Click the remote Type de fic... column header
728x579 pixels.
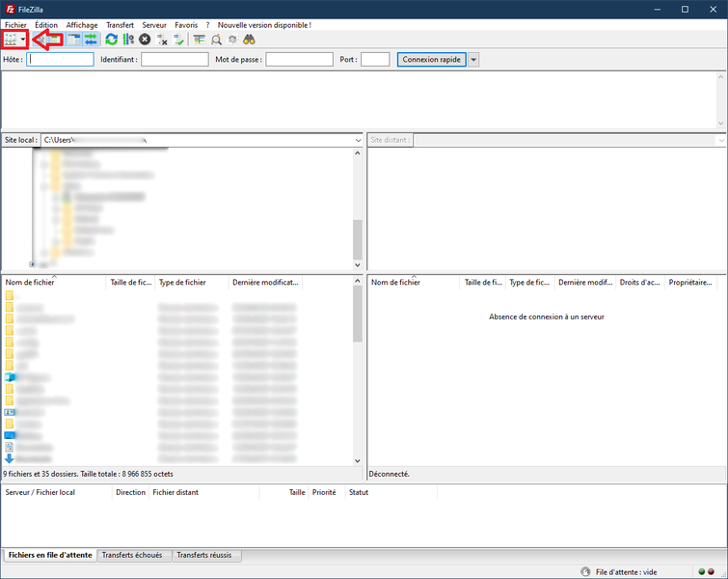529,282
